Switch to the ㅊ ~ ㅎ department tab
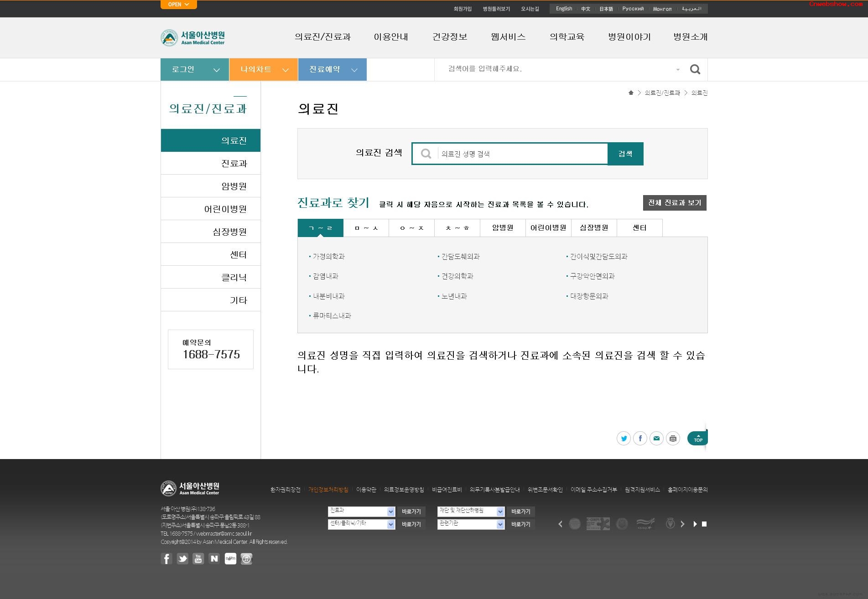This screenshot has height=599, width=868. coord(457,228)
